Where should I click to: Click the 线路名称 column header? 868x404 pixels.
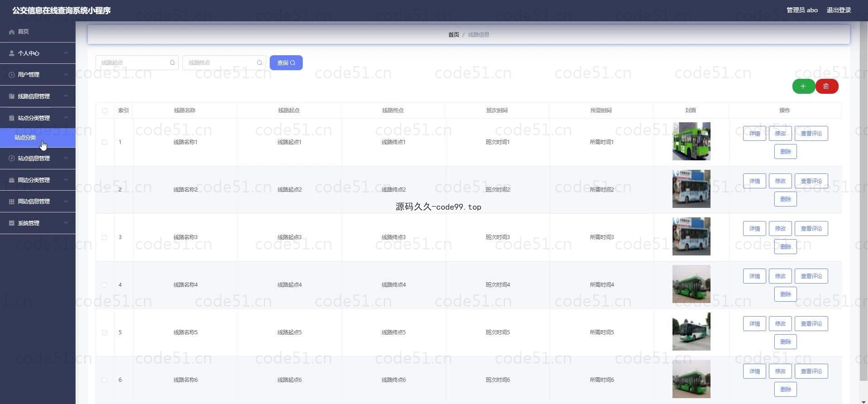pos(185,111)
